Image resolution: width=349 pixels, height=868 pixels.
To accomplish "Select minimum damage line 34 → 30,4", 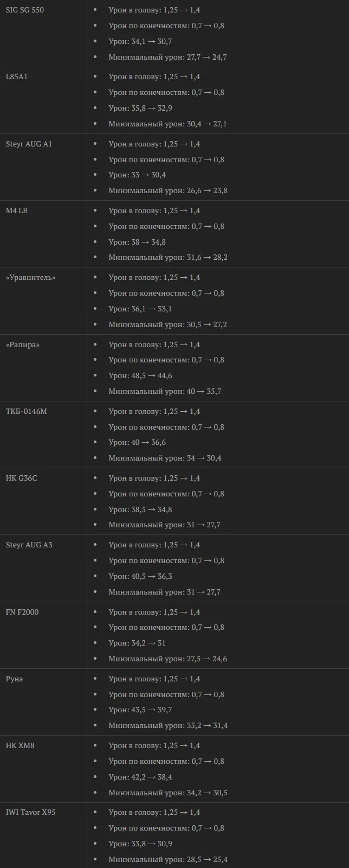I will pyautogui.click(x=165, y=458).
